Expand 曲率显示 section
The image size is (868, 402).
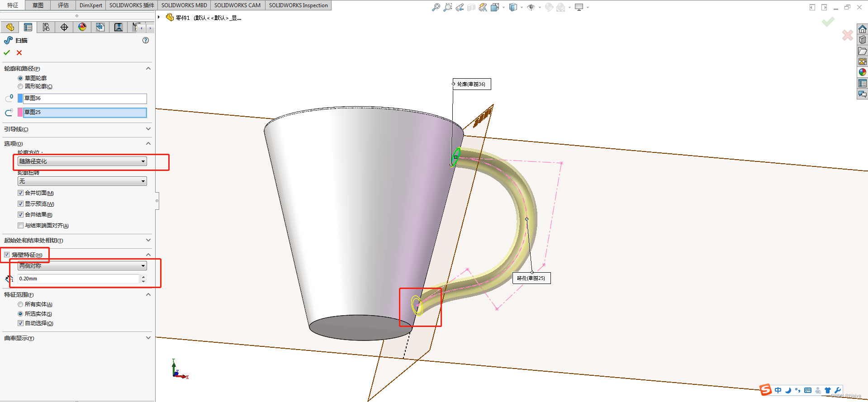coord(148,338)
